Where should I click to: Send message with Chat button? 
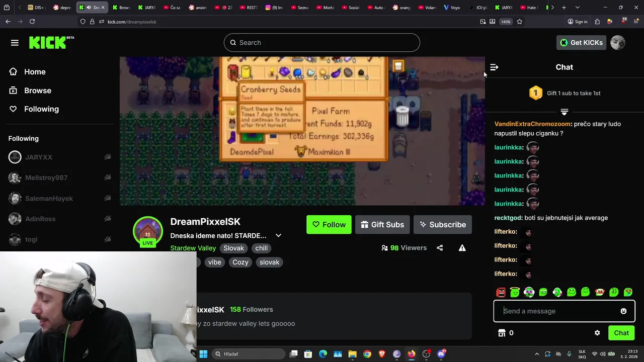[621, 333]
